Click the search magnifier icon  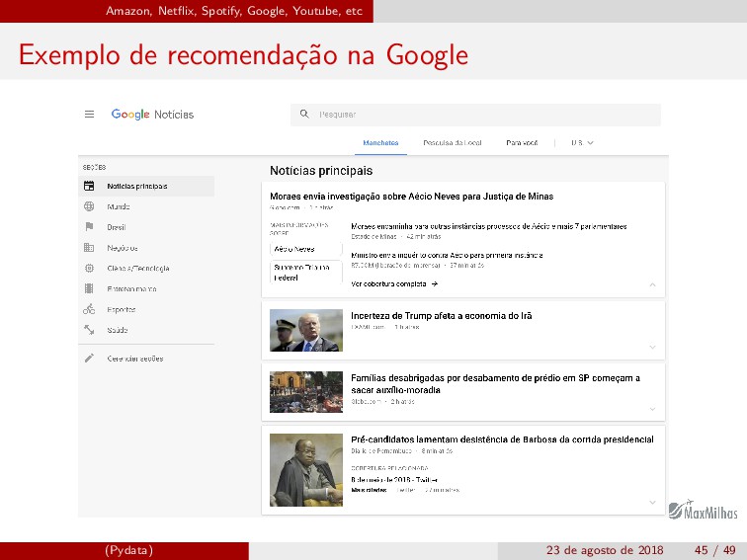[x=304, y=114]
